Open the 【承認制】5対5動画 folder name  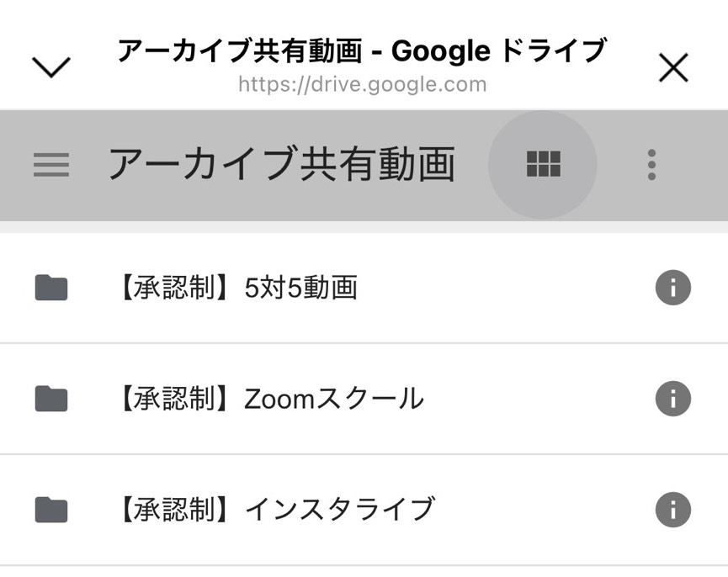[234, 288]
